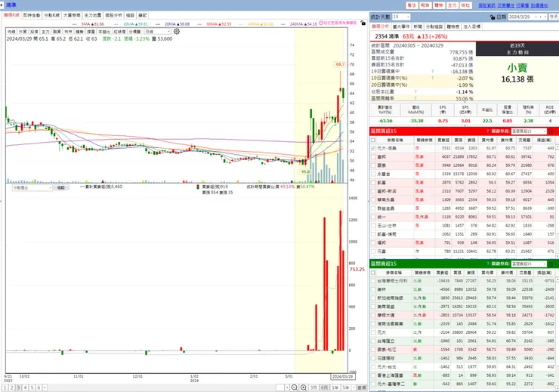Untick the checked 元大 broker row checkbox
This screenshot has width=559, height=392.
[373, 148]
